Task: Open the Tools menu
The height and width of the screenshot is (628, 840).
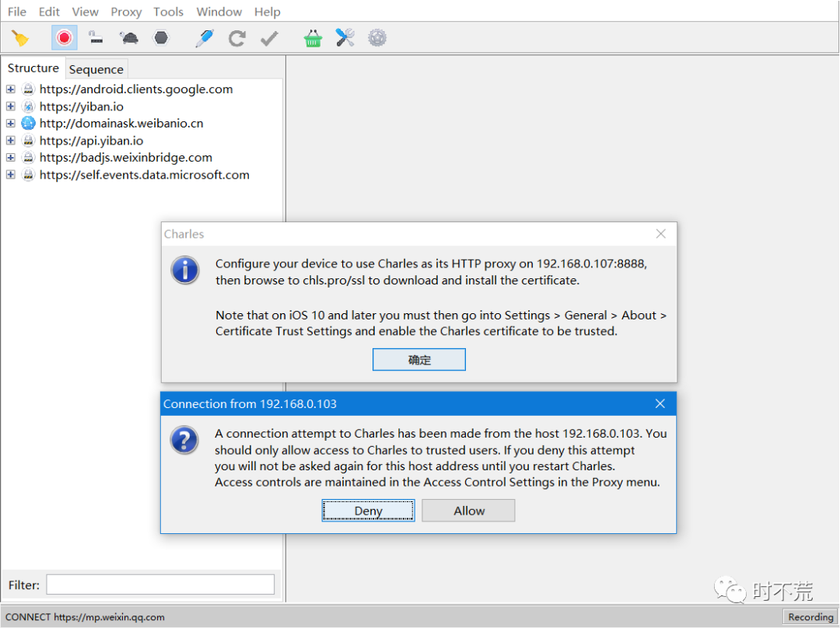Action: pyautogui.click(x=168, y=11)
